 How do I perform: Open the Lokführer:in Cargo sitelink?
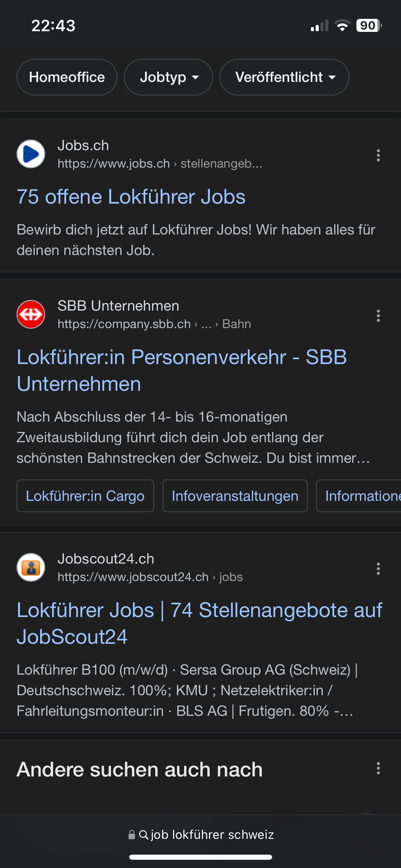tap(85, 496)
